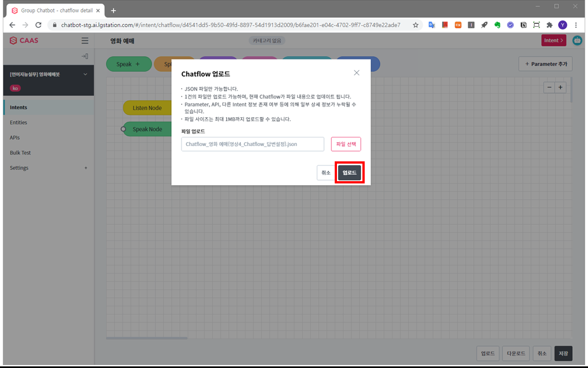Click the zoom out minus button on canvas
The image size is (588, 368).
pos(549,87)
